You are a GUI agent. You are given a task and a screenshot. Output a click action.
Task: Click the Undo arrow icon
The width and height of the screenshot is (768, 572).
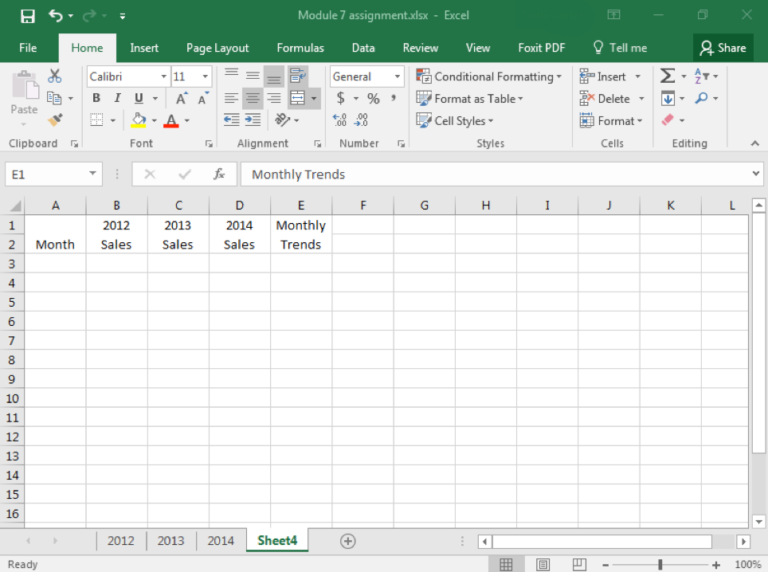pos(55,16)
